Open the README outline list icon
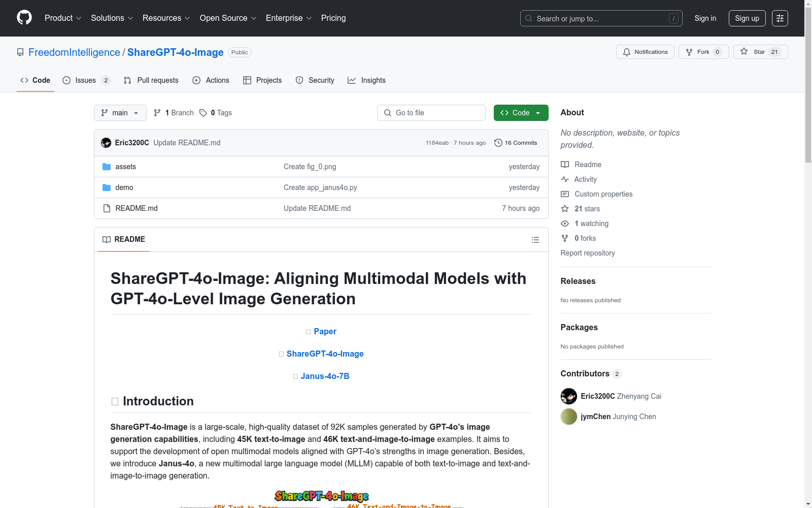Viewport: 812px width, 508px height. pyautogui.click(x=535, y=240)
